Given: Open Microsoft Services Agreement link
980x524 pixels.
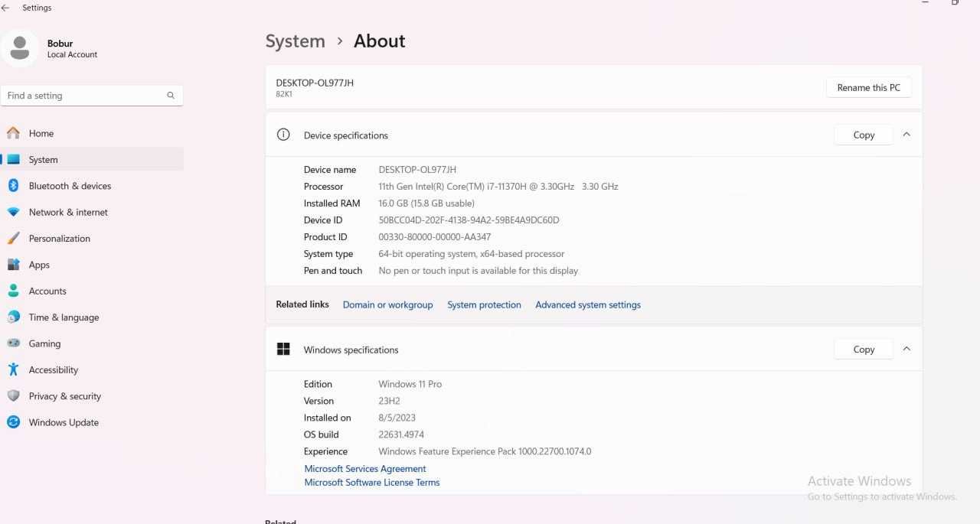Looking at the screenshot, I should (365, 469).
